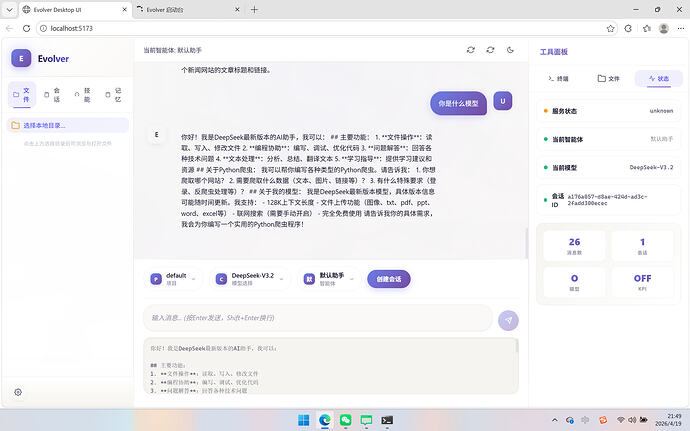The image size is (690, 431).
Task: Click the localhost:5173 address bar
Action: coord(327,28)
